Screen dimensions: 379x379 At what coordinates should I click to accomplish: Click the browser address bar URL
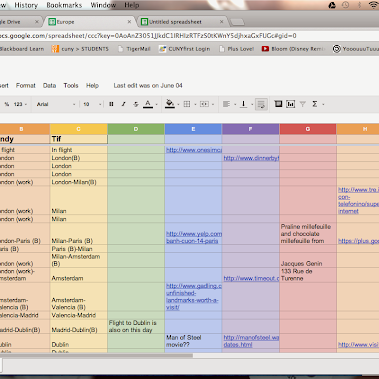[x=148, y=36]
